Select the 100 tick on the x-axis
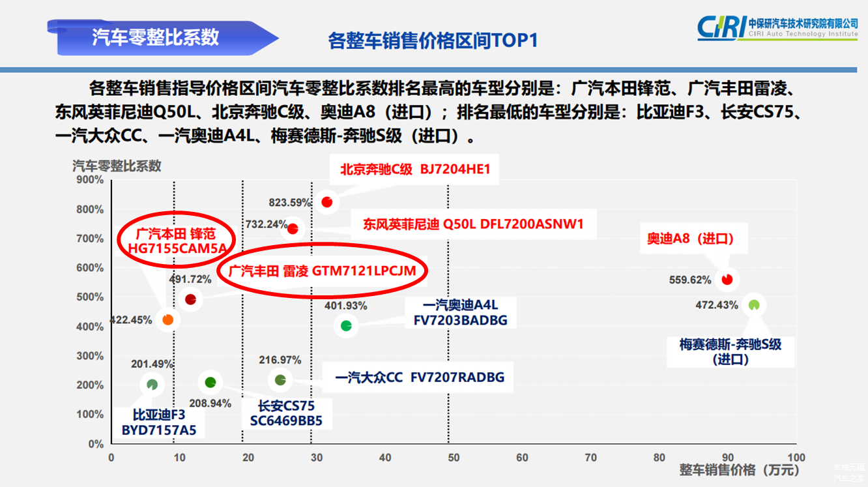Viewport: 868px width, 487px height. coord(796,458)
